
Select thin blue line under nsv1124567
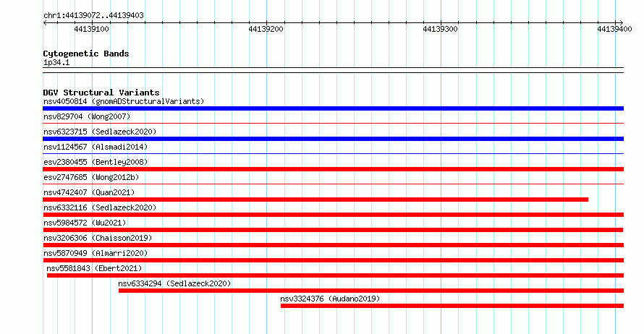(x=333, y=153)
